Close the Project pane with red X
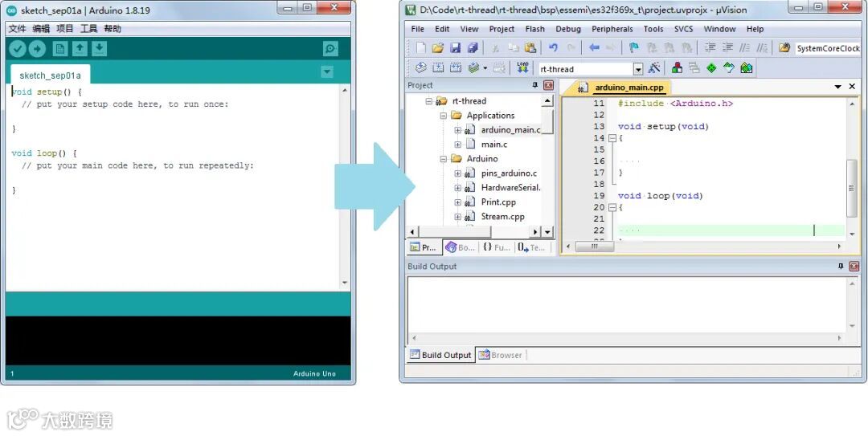The width and height of the screenshot is (868, 436). coord(548,85)
